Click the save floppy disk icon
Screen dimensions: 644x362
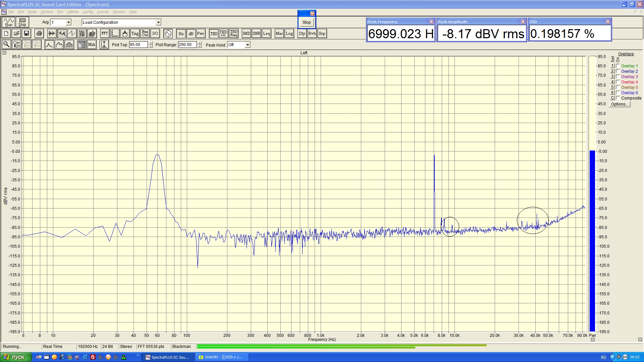(x=26, y=34)
